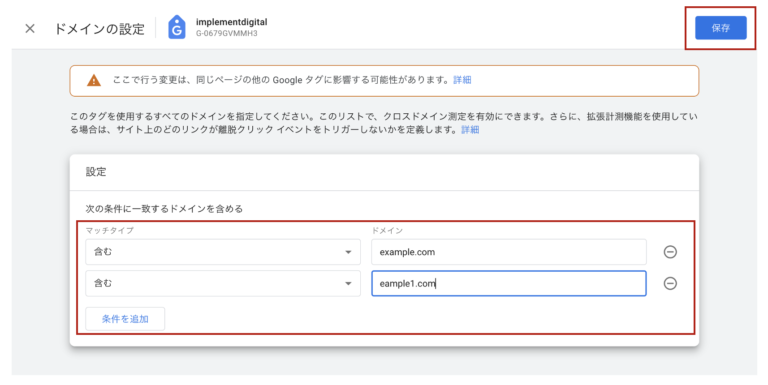Click the 保存 save button
The image size is (768, 385).
pos(720,28)
